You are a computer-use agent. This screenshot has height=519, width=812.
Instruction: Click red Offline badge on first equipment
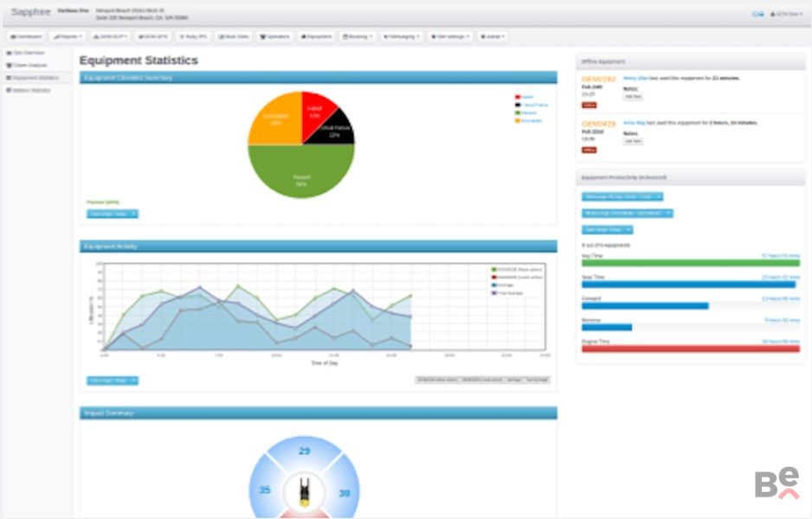click(x=590, y=106)
